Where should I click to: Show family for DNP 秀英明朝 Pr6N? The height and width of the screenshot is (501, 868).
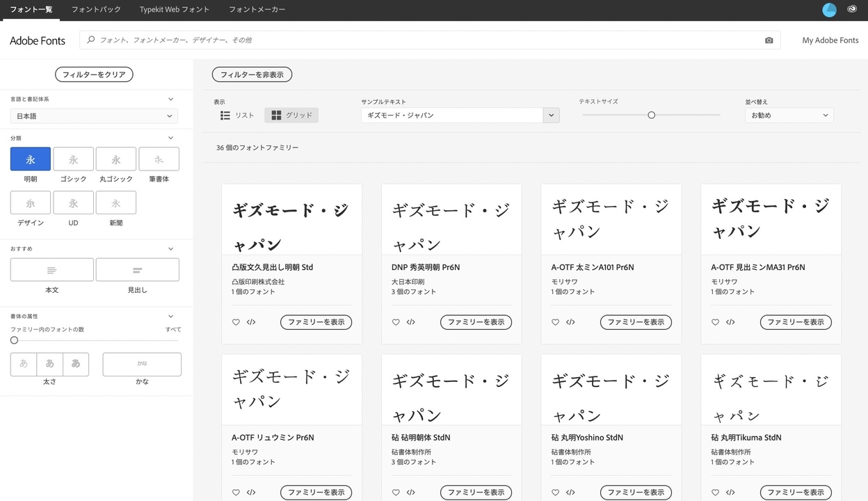coord(476,322)
